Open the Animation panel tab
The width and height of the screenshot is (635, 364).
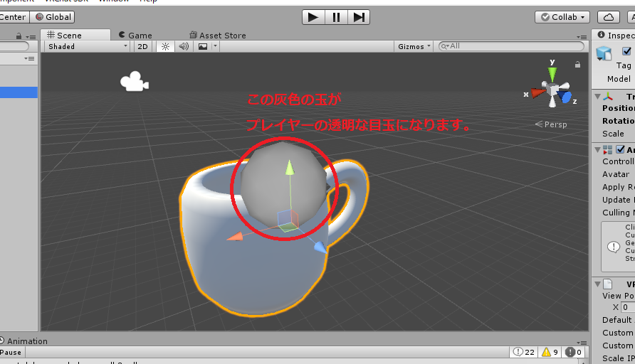(24, 341)
